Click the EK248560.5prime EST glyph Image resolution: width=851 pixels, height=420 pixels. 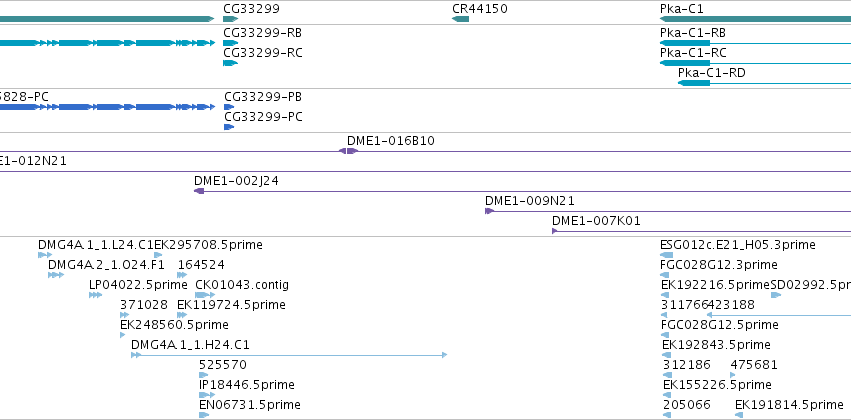(x=123, y=335)
